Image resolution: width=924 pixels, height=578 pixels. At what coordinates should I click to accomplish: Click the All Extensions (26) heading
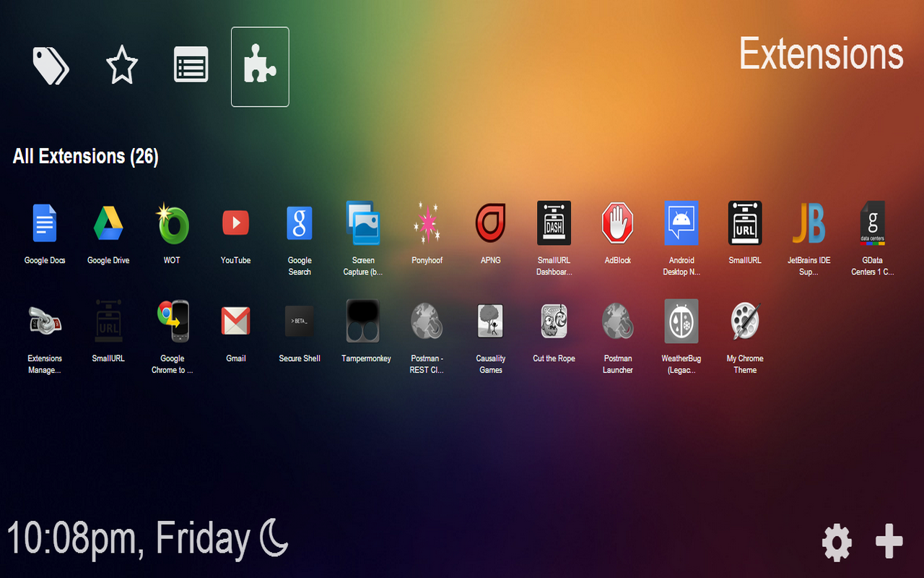pos(85,156)
